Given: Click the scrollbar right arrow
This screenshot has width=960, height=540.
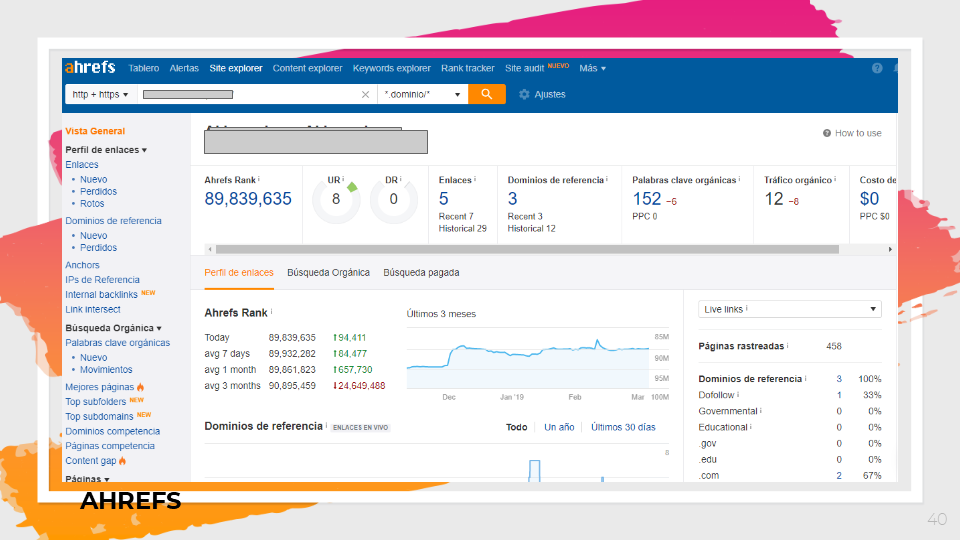Looking at the screenshot, I should pos(890,249).
